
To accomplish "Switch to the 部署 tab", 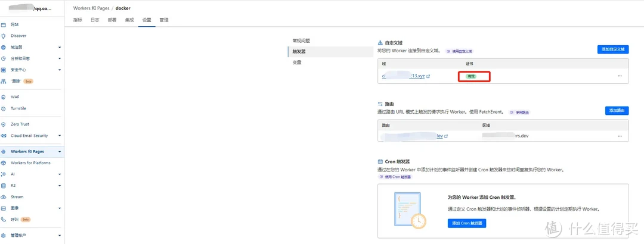I will (x=112, y=20).
